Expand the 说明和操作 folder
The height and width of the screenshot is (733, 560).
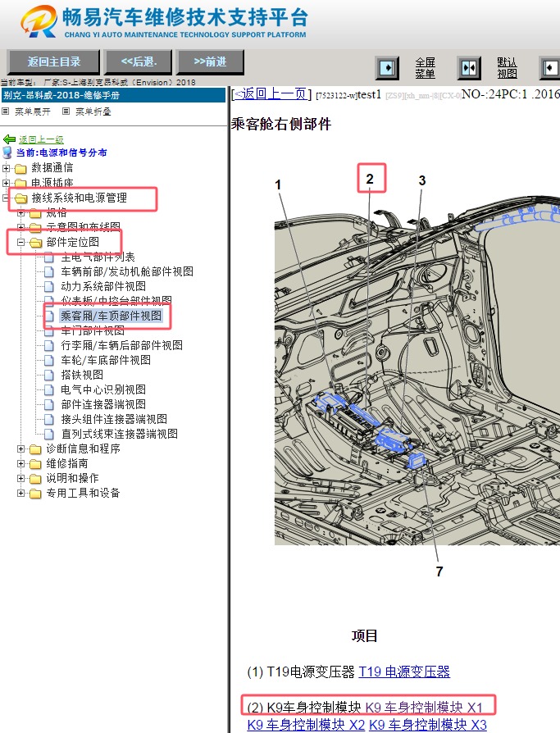[x=20, y=478]
